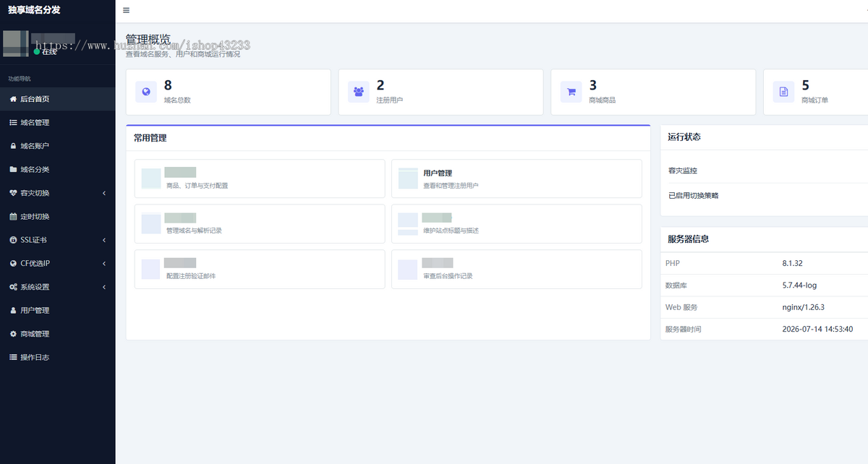The width and height of the screenshot is (868, 464).
Task: Go to 域名管理 in the sidebar
Action: [58, 123]
